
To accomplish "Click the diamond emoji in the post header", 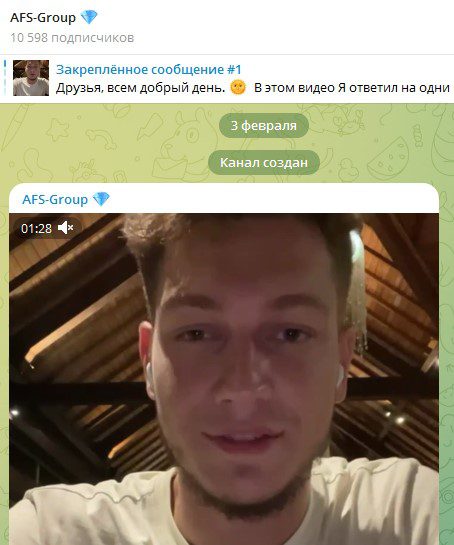I will pos(101,199).
